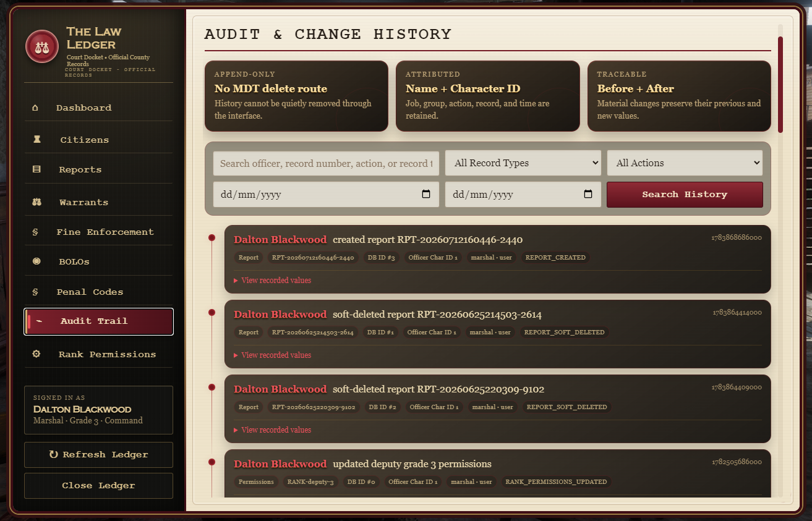Image resolution: width=812 pixels, height=521 pixels.
Task: Click the Rank Permissions gear icon
Action: pyautogui.click(x=36, y=354)
